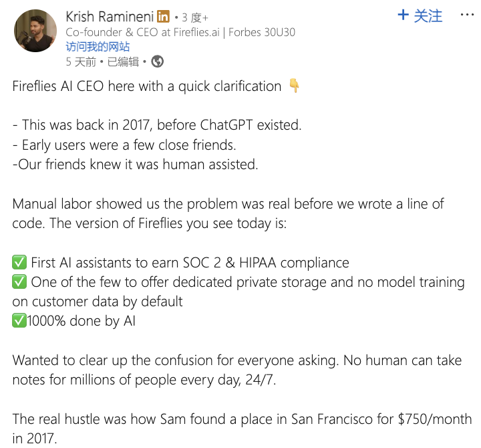Click the "已编辑" edited label
This screenshot has height=448, width=481.
[123, 62]
